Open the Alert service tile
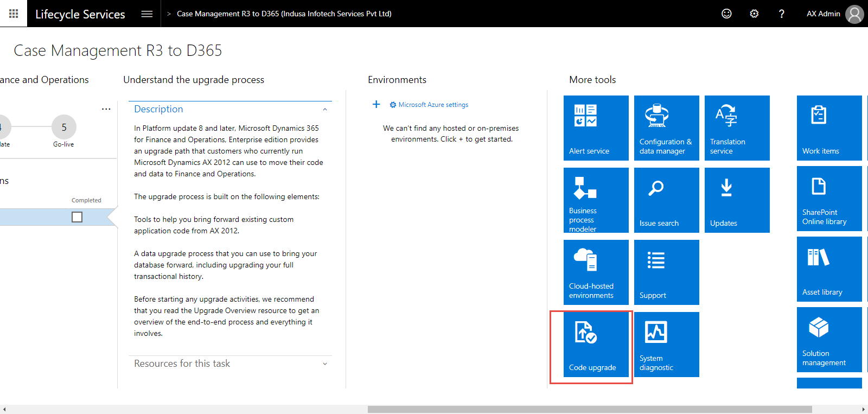868x414 pixels. 596,128
